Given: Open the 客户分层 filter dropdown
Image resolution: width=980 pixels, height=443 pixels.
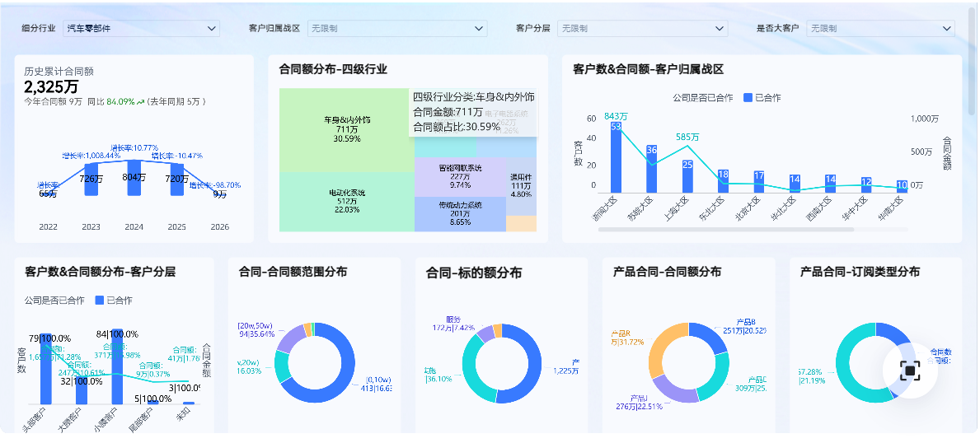Looking at the screenshot, I should coord(643,28).
